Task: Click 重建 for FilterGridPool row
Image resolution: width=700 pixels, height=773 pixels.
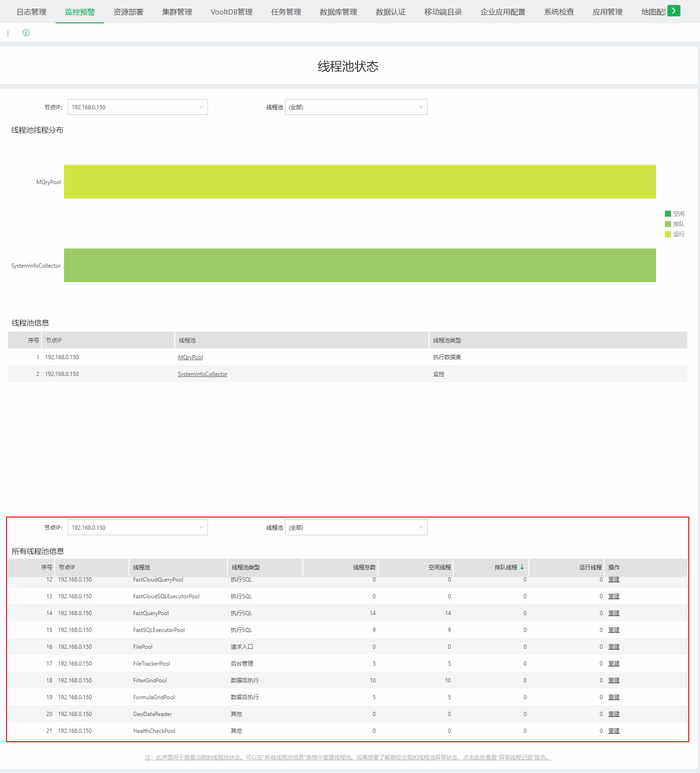Action: coord(614,681)
